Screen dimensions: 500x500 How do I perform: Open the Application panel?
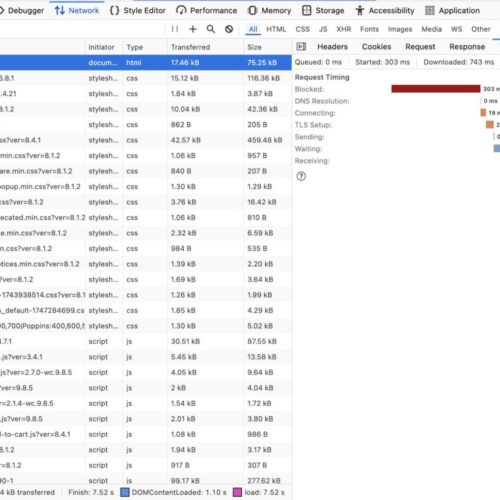pyautogui.click(x=453, y=11)
